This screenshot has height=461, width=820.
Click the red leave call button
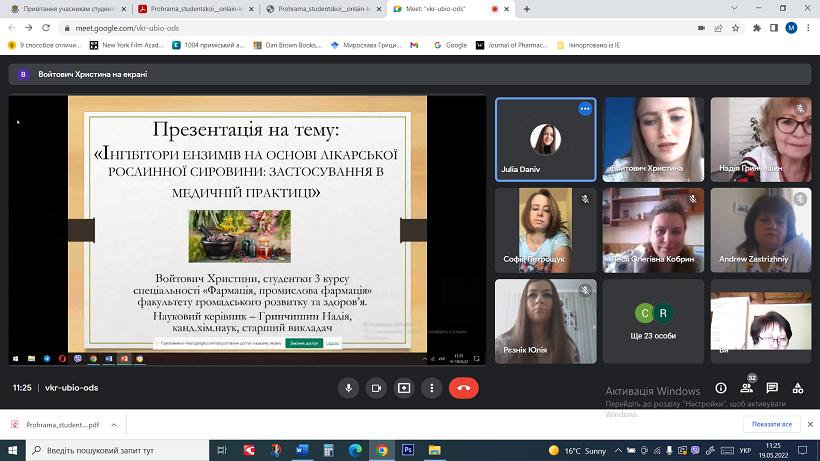[463, 388]
